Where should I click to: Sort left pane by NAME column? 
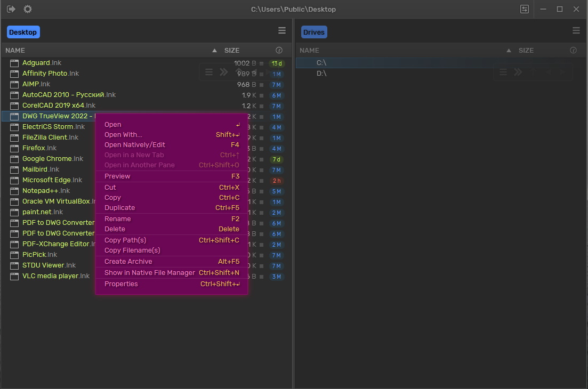click(15, 50)
